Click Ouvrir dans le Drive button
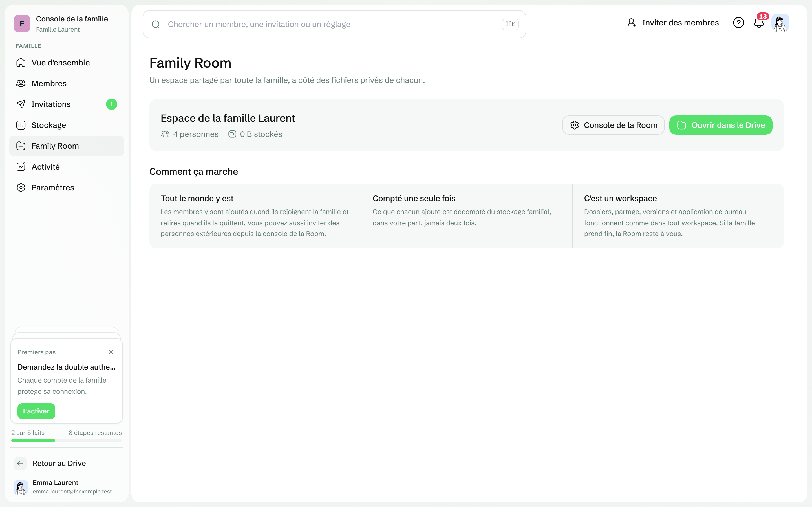Image resolution: width=812 pixels, height=507 pixels. click(721, 125)
